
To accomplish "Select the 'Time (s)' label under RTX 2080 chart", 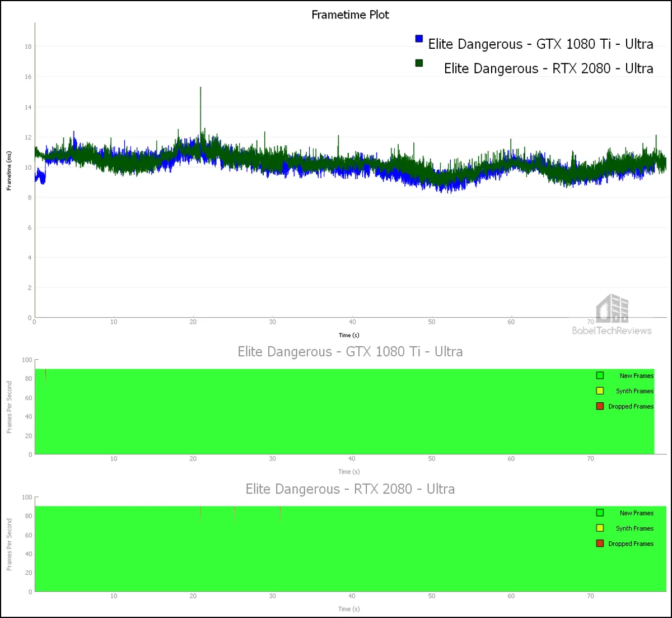I will 349,609.
